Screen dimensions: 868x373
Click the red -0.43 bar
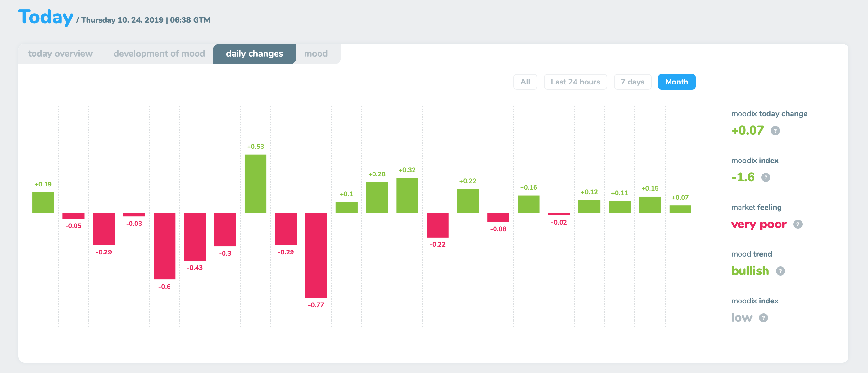[195, 236]
